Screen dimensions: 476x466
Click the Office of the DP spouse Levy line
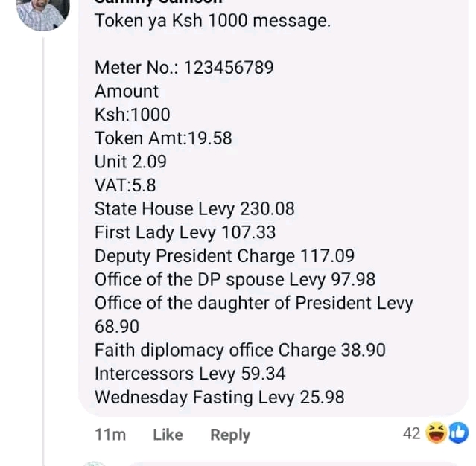pyautogui.click(x=235, y=280)
